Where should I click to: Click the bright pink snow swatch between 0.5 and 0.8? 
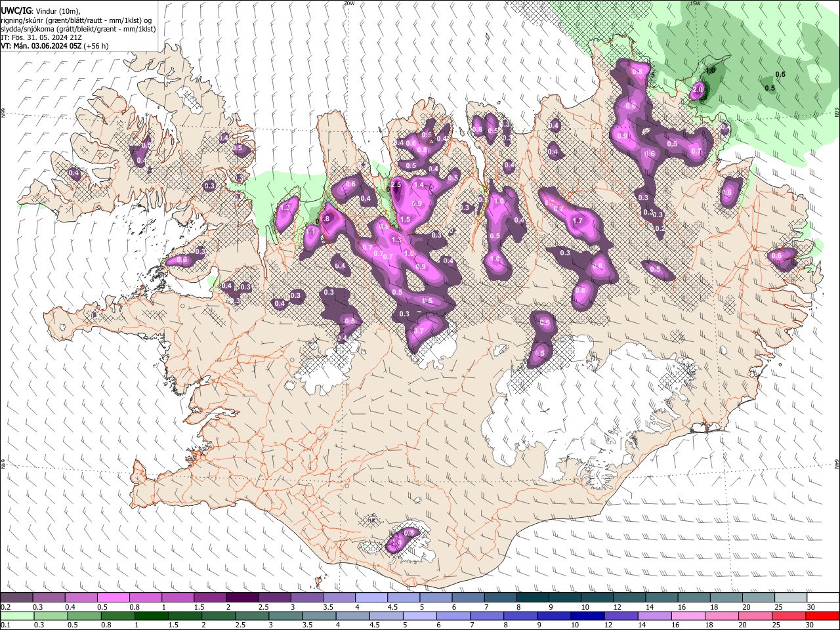point(113,598)
